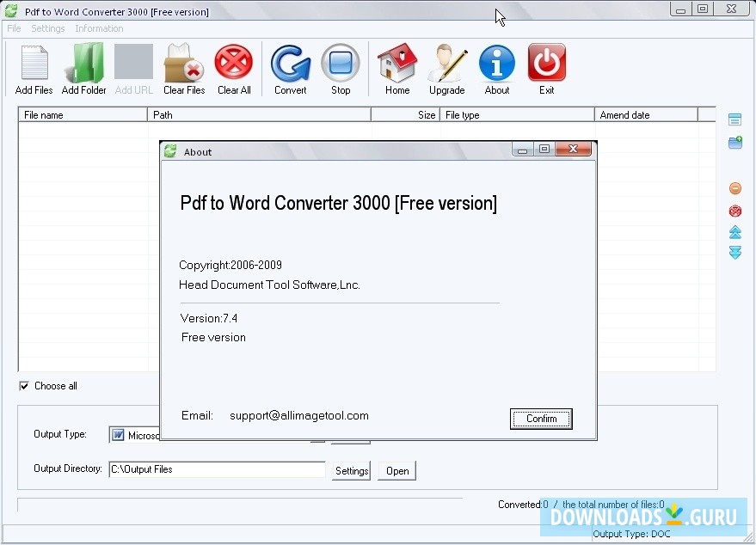This screenshot has width=756, height=545.
Task: Open the File menu
Action: point(14,28)
